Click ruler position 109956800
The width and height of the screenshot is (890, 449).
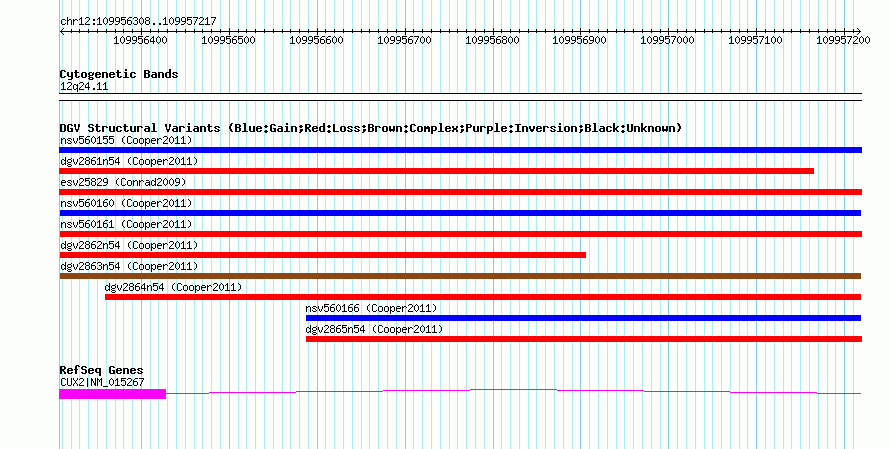click(493, 40)
